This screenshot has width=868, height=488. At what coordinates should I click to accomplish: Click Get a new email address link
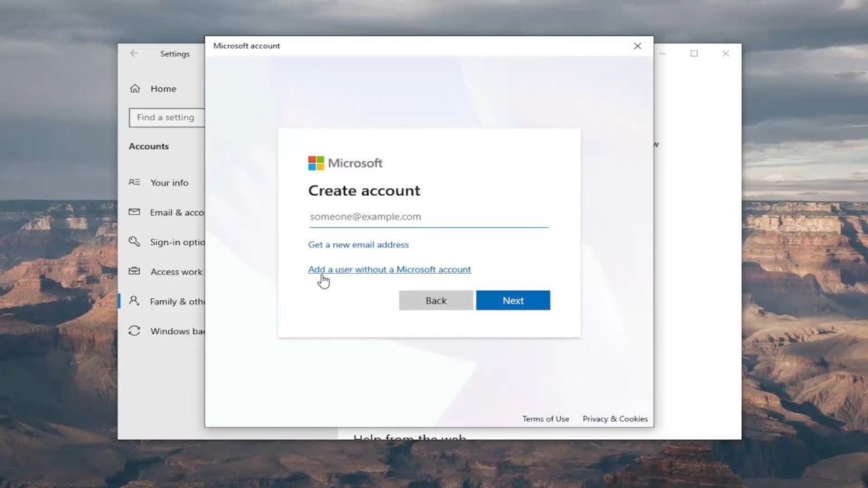(359, 245)
